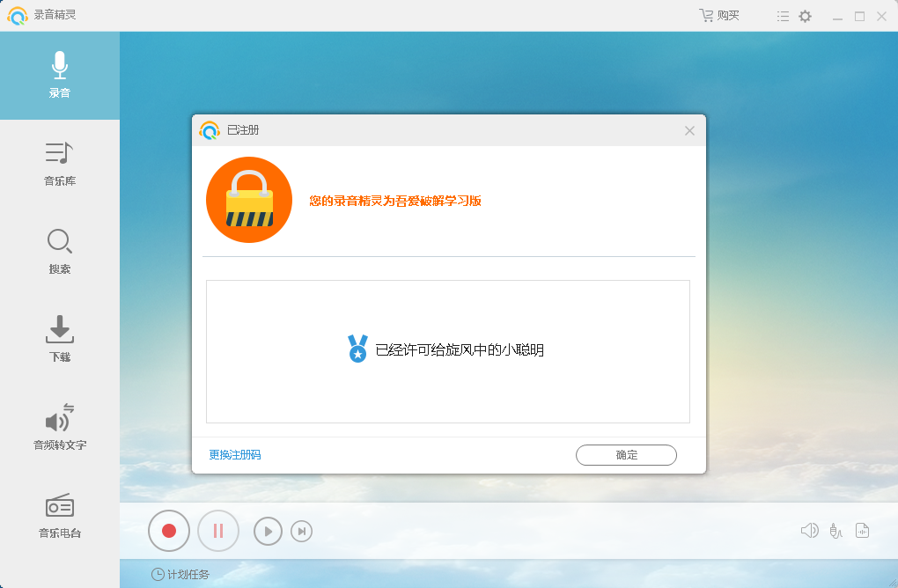
Task: Switch to 音频转文字 audio-to-text feature
Action: tap(59, 427)
